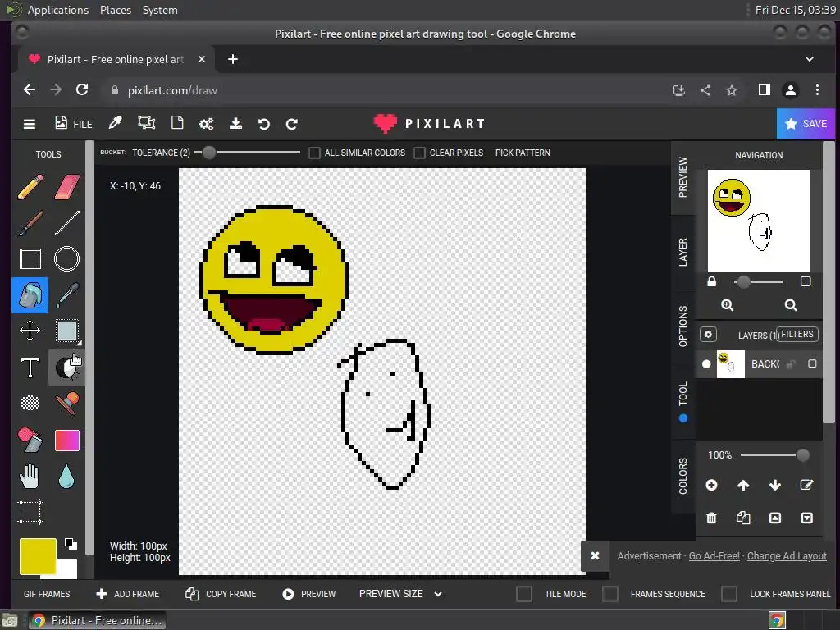Open the hamburger main menu
Image resolution: width=840 pixels, height=630 pixels.
[30, 125]
